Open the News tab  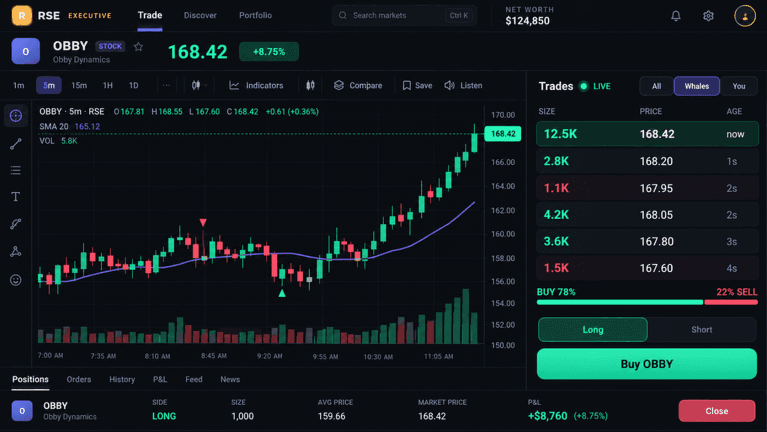(x=230, y=379)
